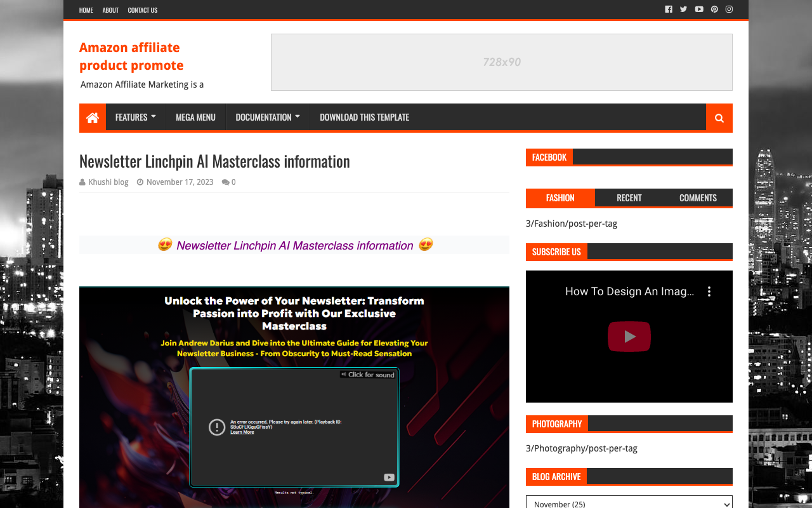Open Contact Us in top bar

(143, 10)
